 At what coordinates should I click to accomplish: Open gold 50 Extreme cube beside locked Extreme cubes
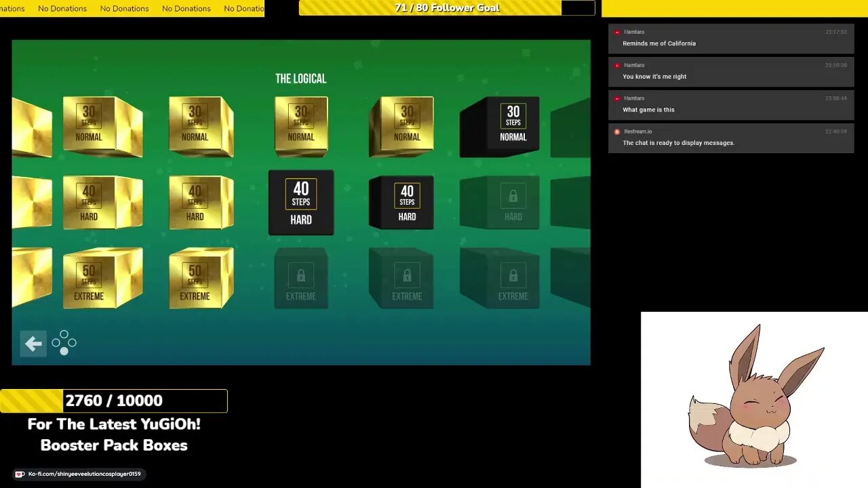point(201,278)
